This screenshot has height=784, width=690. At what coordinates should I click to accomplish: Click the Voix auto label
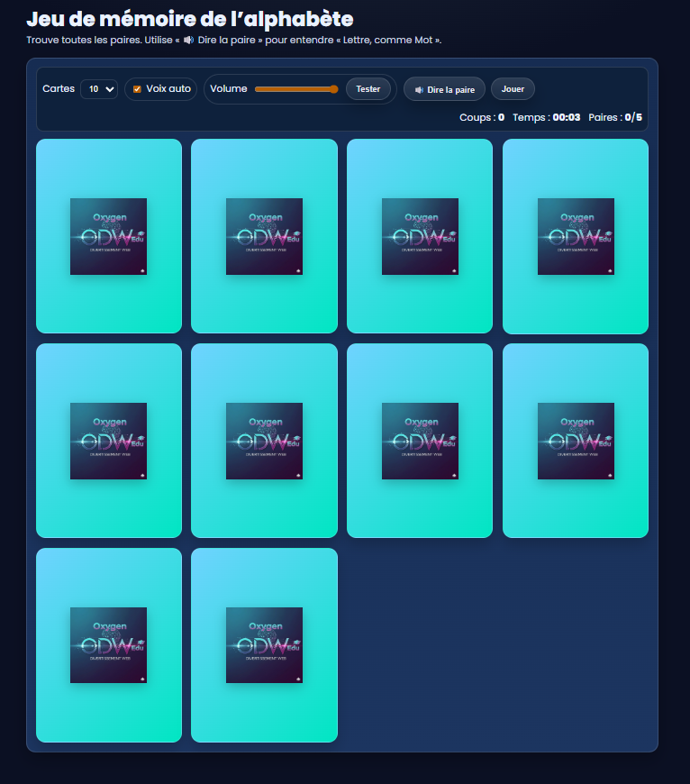168,89
